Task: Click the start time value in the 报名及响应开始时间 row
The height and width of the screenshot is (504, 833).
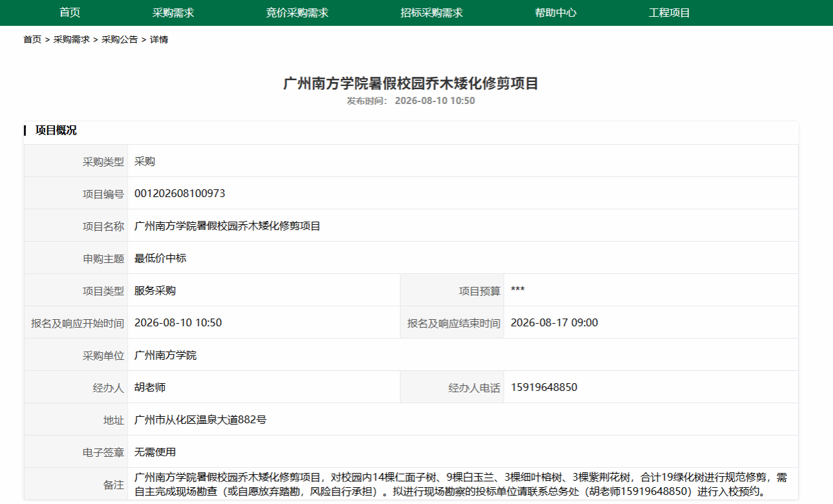Action: [178, 323]
